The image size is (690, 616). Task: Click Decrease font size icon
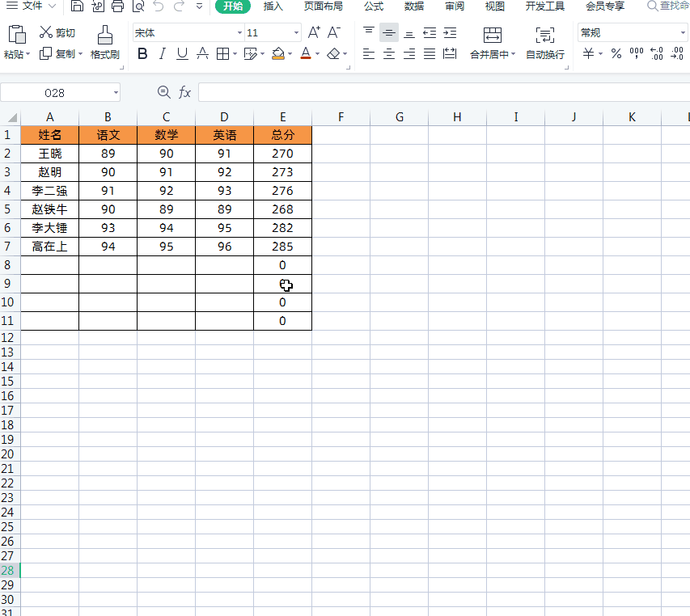coord(333,32)
